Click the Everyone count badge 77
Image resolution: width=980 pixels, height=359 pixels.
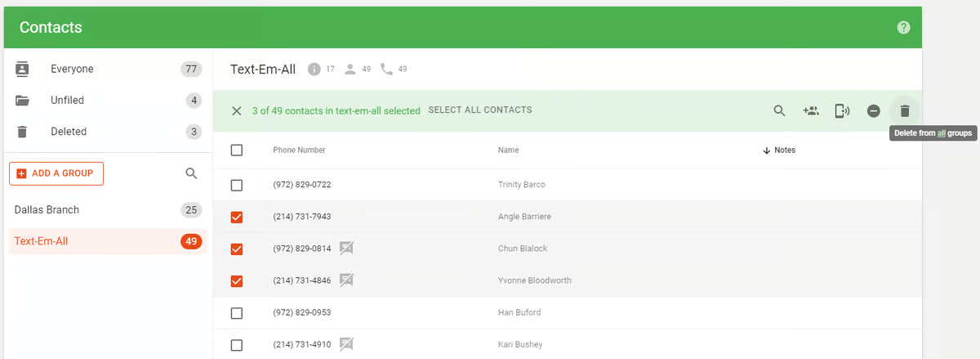[191, 69]
